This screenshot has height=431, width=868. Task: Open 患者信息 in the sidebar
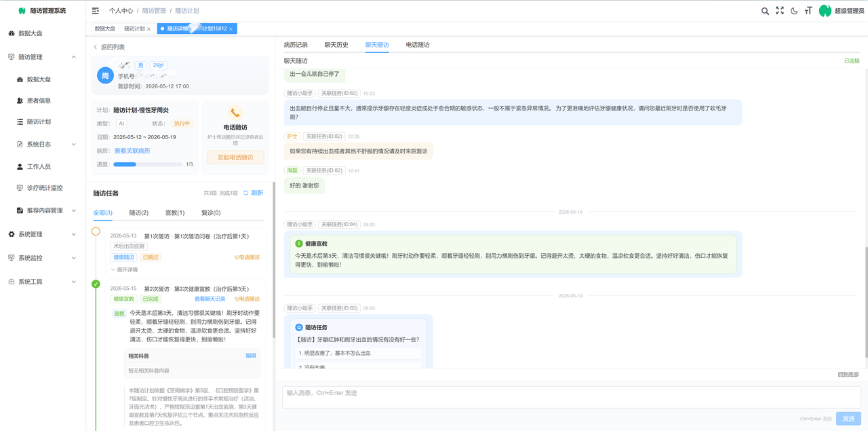point(39,100)
